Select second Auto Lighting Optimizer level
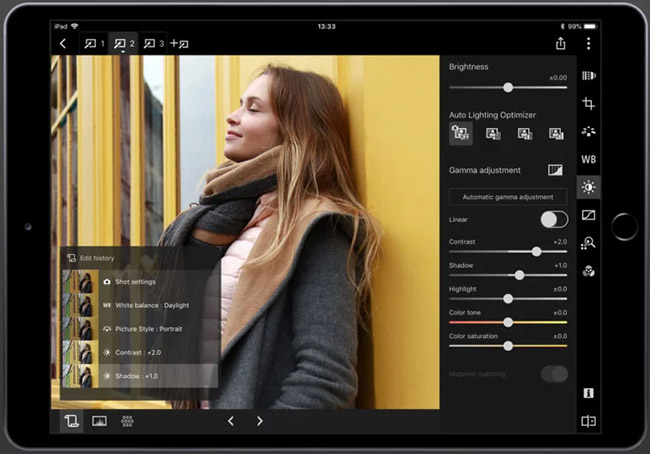Screen dimensions: 650x454 point(493,134)
